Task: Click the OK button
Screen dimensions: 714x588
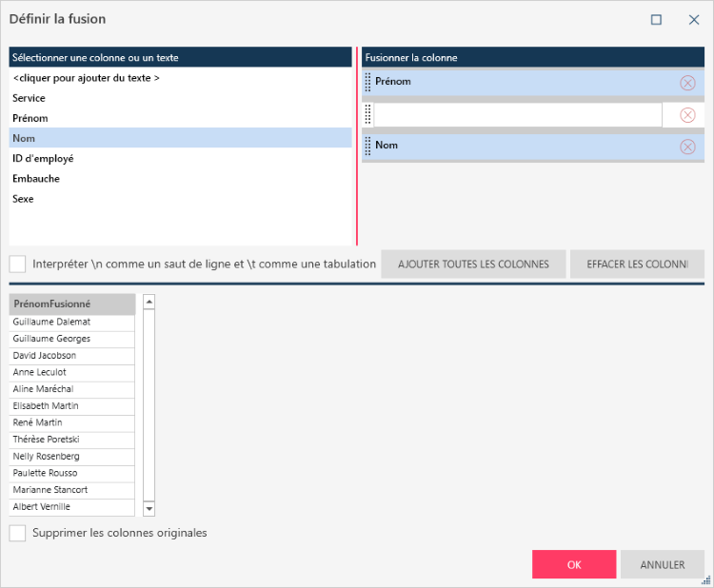Action: click(x=574, y=564)
